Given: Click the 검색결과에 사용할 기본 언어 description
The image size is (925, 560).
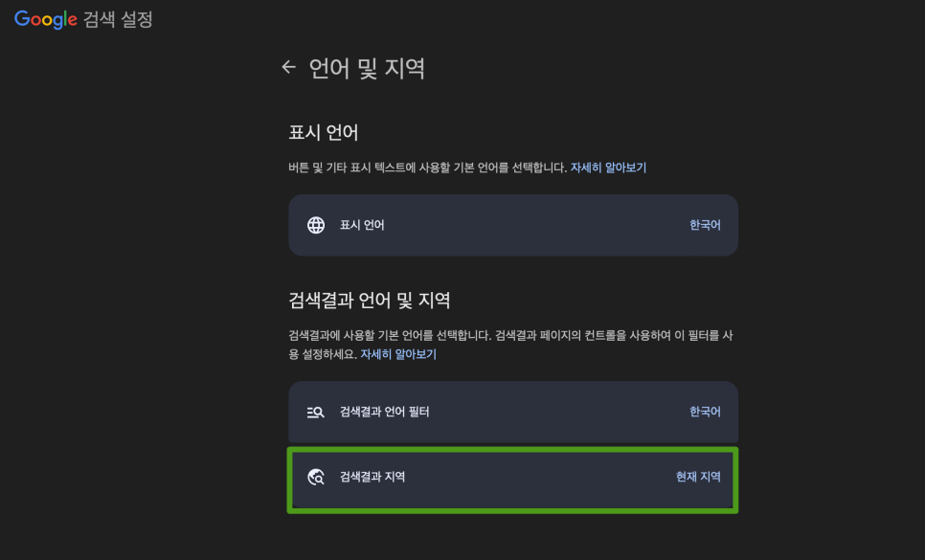Looking at the screenshot, I should coord(511,345).
